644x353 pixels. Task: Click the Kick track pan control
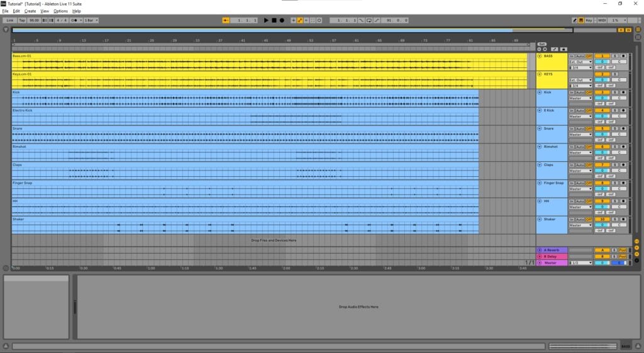pos(619,98)
